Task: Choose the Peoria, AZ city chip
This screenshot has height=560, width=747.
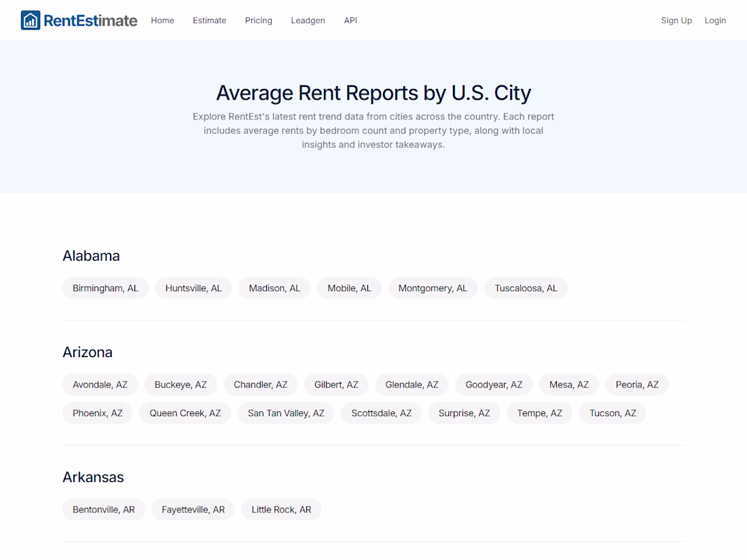Action: click(x=637, y=385)
